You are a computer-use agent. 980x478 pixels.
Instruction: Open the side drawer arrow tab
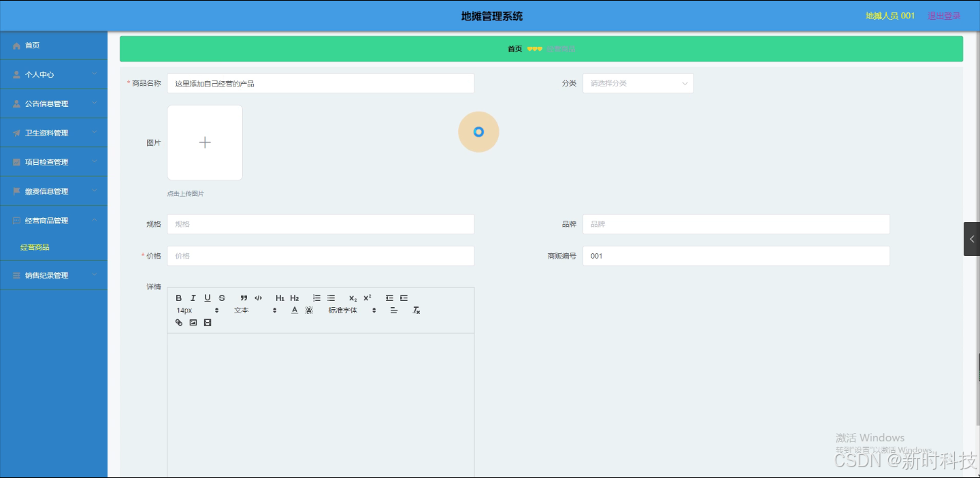pyautogui.click(x=972, y=239)
